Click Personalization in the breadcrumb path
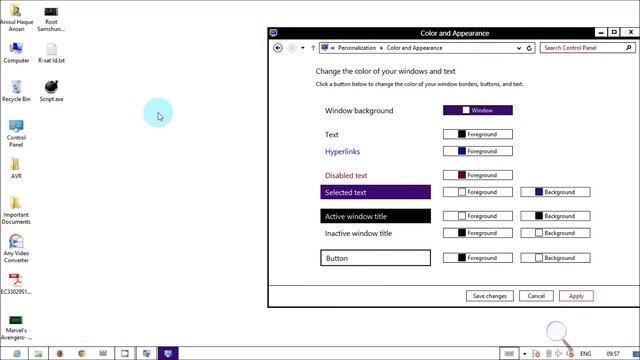 pos(357,48)
